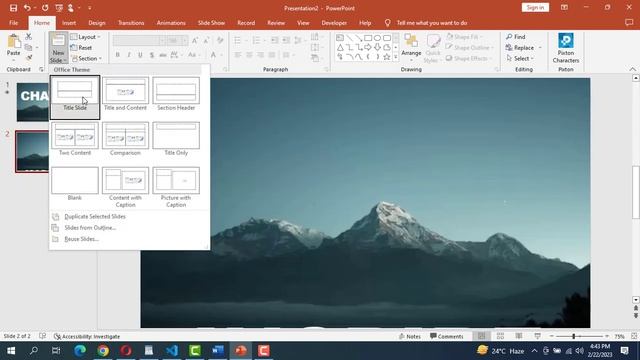Open the Arrange tool

point(411,47)
